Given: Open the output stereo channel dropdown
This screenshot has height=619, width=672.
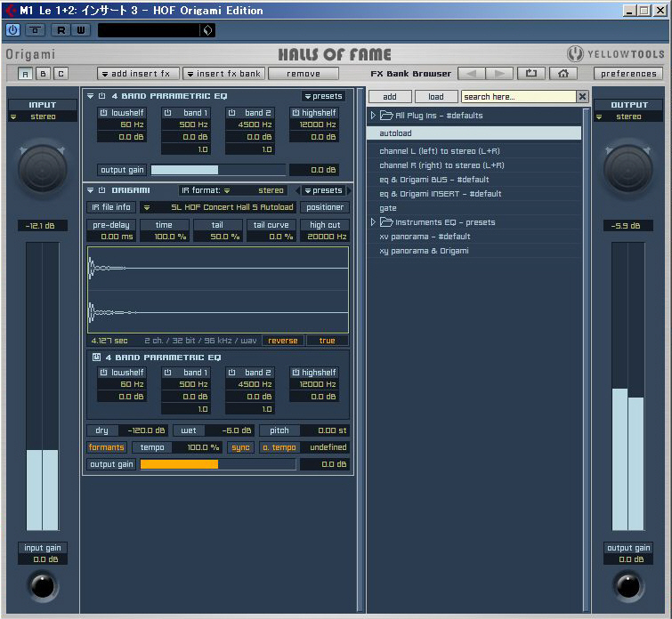Looking at the screenshot, I should tap(628, 117).
